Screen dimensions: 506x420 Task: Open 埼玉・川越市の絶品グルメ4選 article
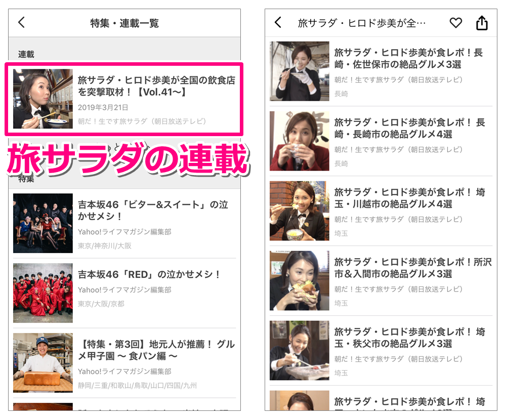point(409,198)
